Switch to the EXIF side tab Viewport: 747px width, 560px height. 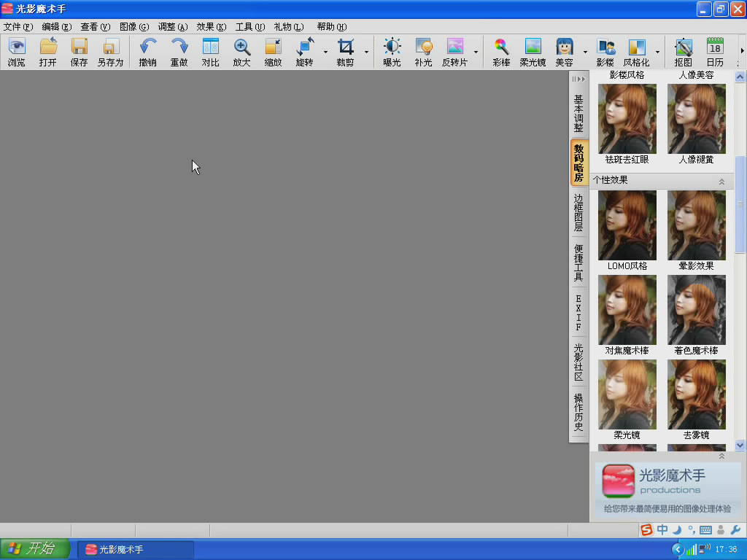(x=578, y=312)
